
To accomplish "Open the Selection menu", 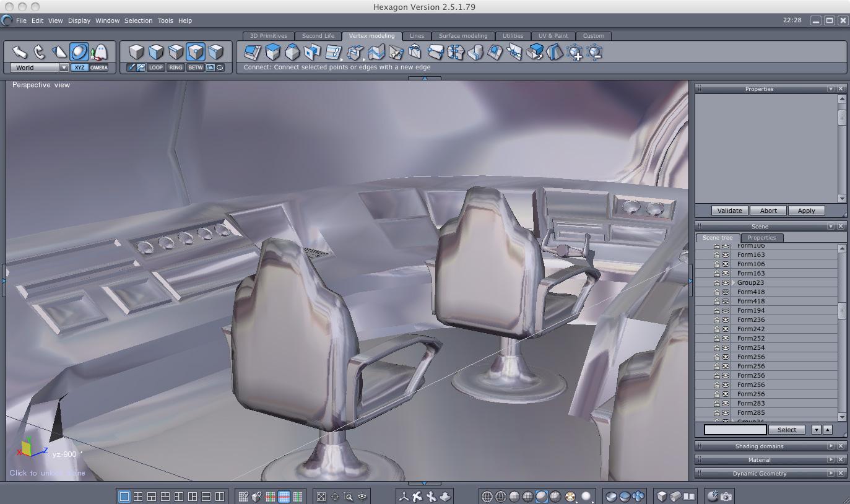I will pyautogui.click(x=138, y=20).
